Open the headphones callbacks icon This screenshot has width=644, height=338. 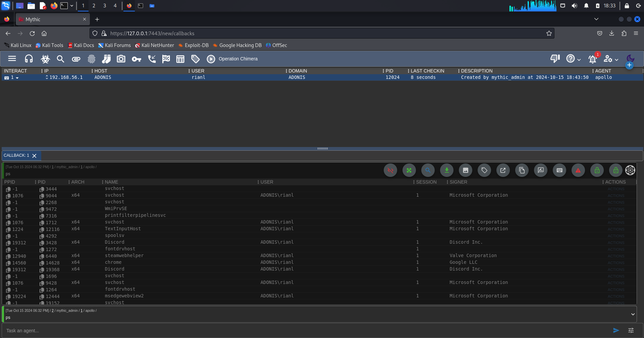[29, 59]
